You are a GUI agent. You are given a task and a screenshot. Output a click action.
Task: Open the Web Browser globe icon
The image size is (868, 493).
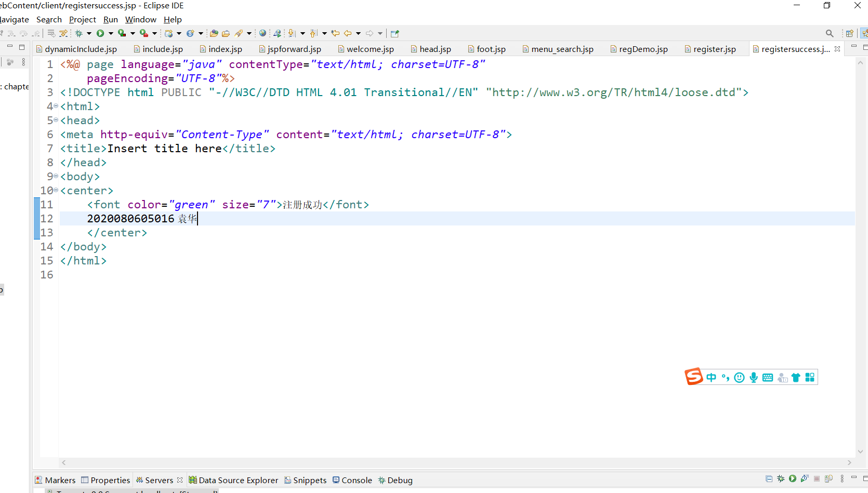click(262, 33)
